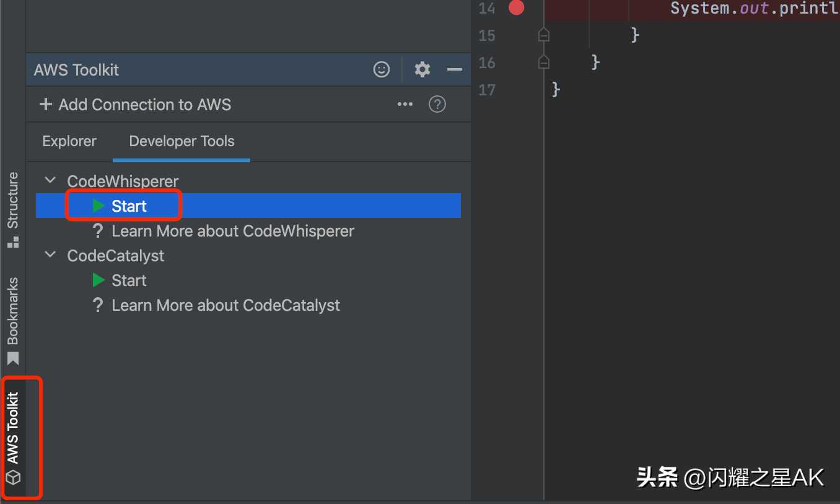The height and width of the screenshot is (504, 840).
Task: Collapse the CodeWhisperer tree node
Action: (x=50, y=181)
